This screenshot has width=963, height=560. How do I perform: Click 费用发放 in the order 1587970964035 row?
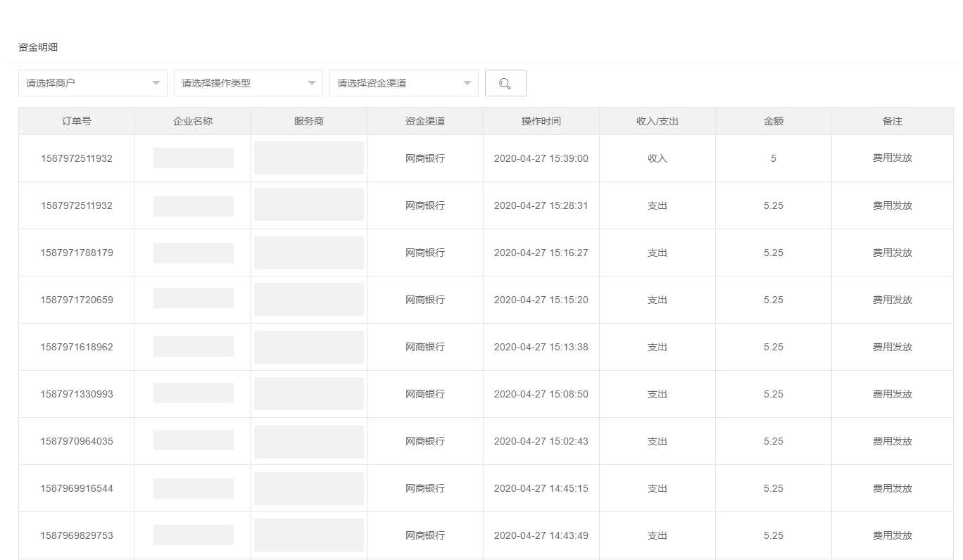[x=893, y=441]
